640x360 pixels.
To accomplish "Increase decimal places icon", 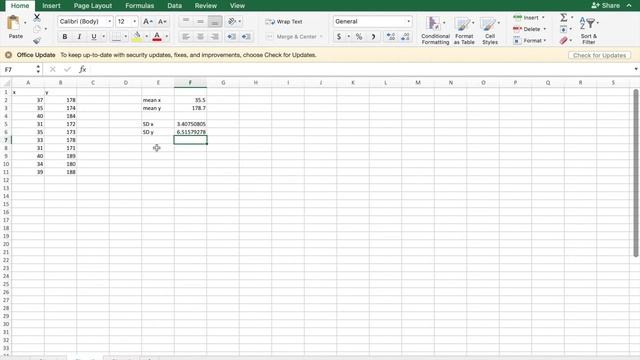I will coord(391,37).
